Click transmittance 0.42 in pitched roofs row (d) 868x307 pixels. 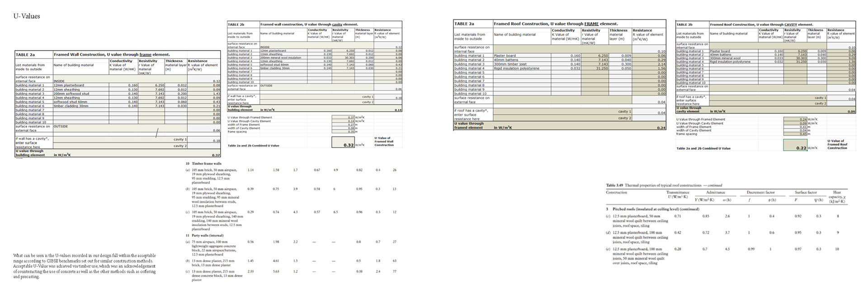[x=678, y=232]
